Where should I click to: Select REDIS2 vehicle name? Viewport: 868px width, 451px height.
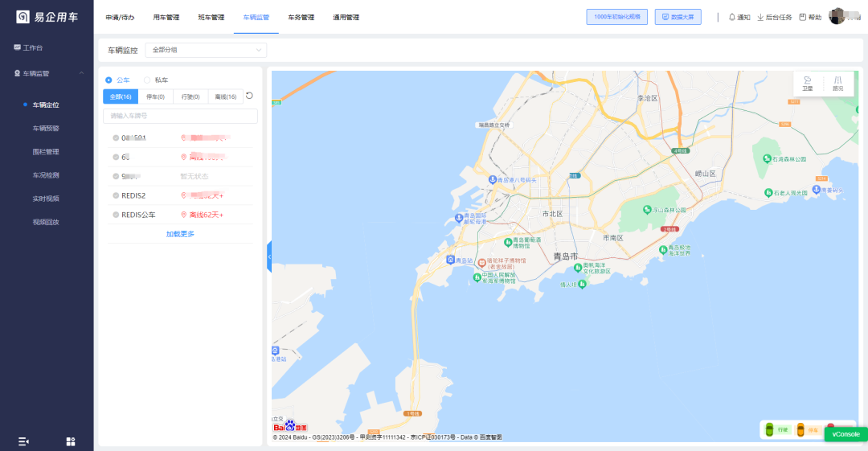(133, 195)
